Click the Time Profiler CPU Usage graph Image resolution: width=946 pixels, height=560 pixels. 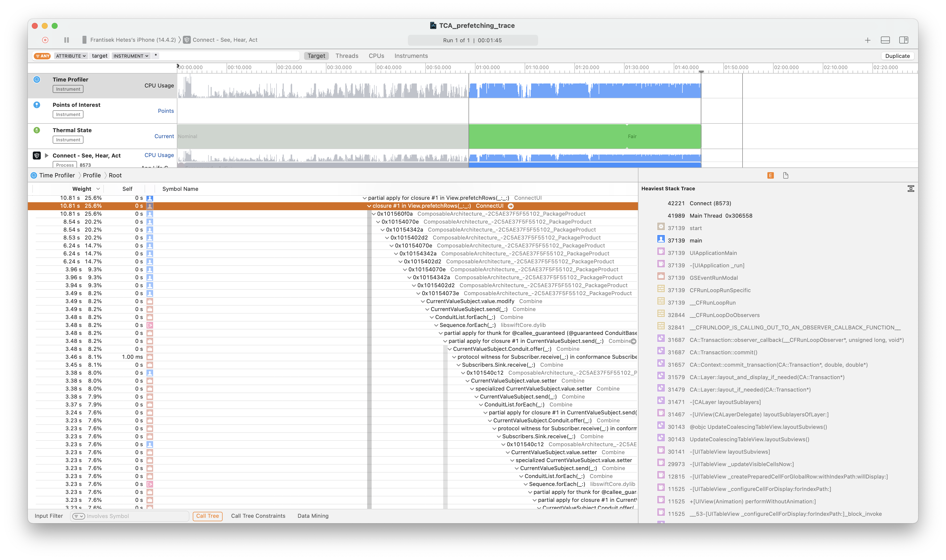[x=439, y=86]
